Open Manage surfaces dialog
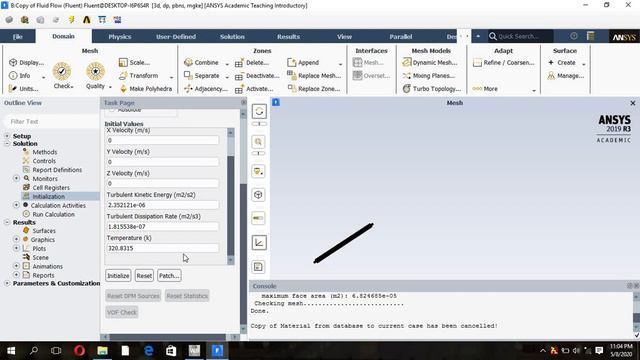Image resolution: width=640 pixels, height=360 pixels. [x=565, y=76]
